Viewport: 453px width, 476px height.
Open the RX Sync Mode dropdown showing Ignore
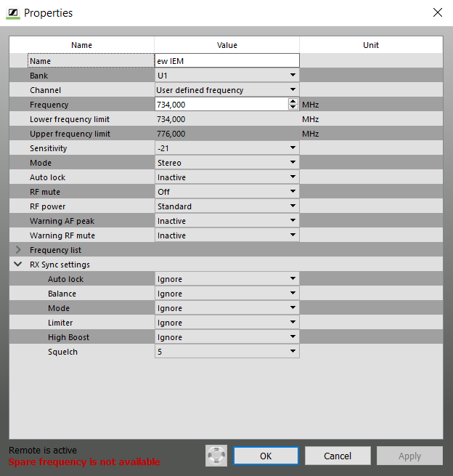226,308
